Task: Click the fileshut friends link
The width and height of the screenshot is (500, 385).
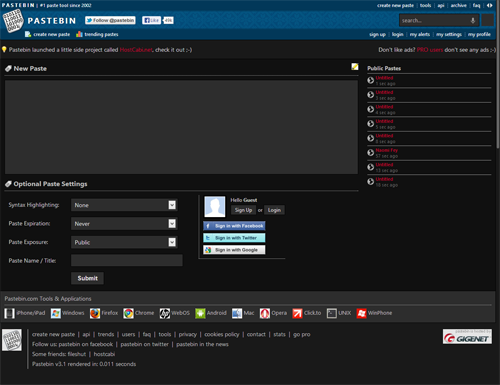Action: (77, 354)
